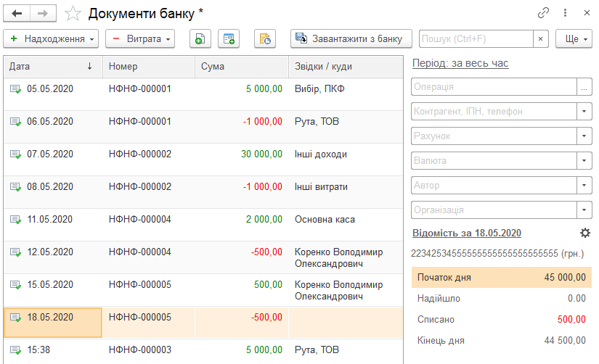
Task: Select the Інші доходи cell
Action: tap(346, 160)
